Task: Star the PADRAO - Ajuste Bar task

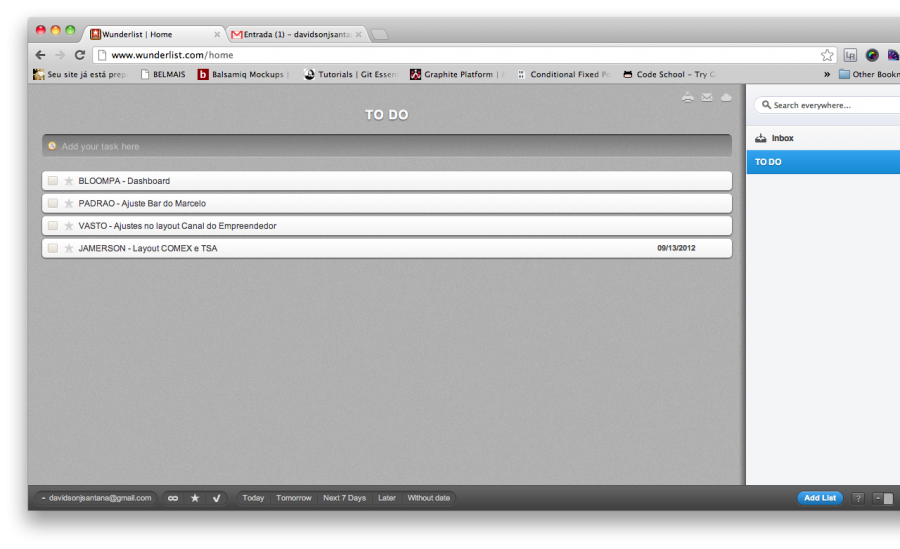Action: [69, 203]
